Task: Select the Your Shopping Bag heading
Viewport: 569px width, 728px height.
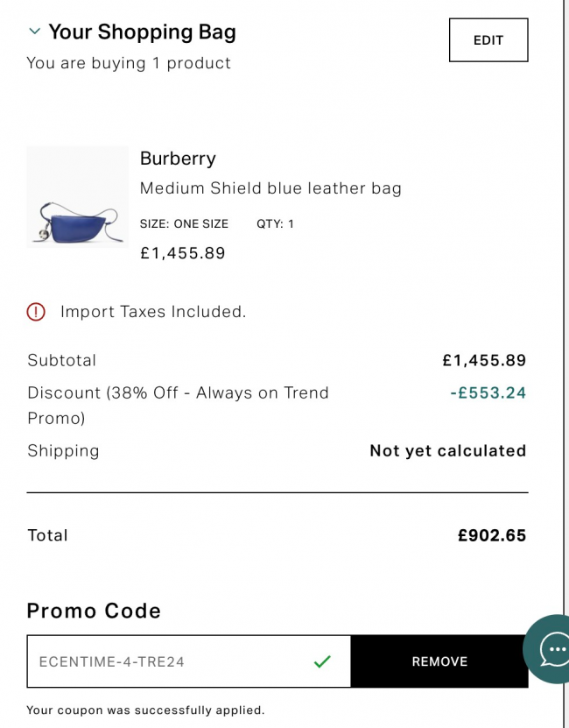Action: click(x=143, y=32)
